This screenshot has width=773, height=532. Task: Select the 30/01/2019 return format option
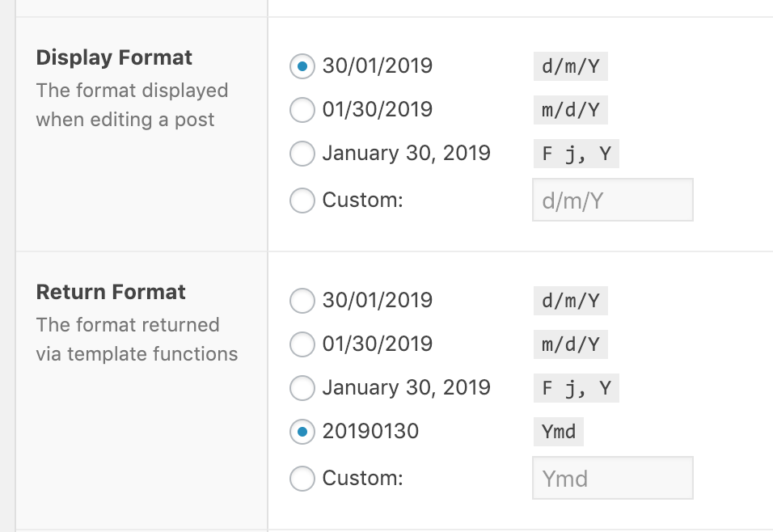302,301
